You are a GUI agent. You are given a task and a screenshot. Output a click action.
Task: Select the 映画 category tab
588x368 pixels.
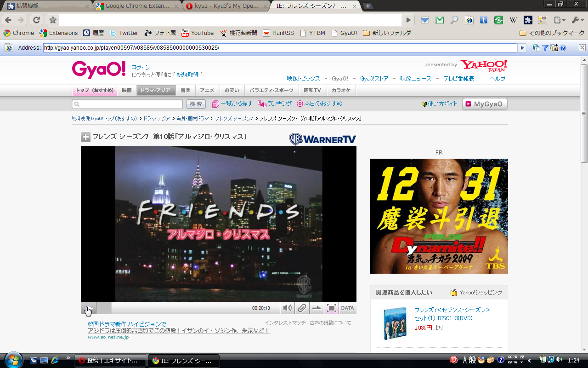127,90
